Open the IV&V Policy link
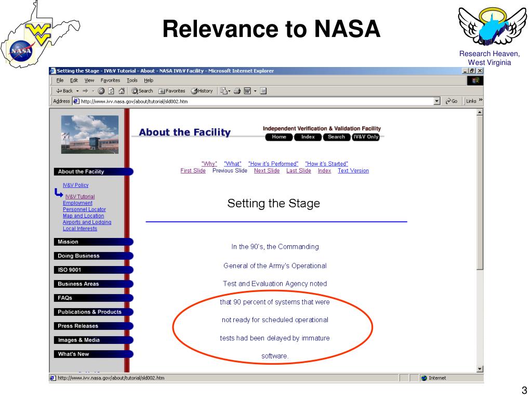 pos(76,185)
